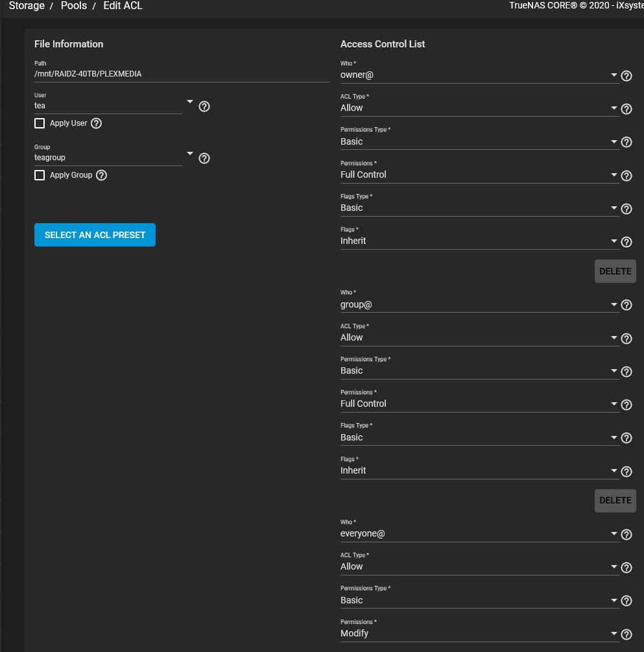Expand the User dropdown showing tea

pos(113,106)
